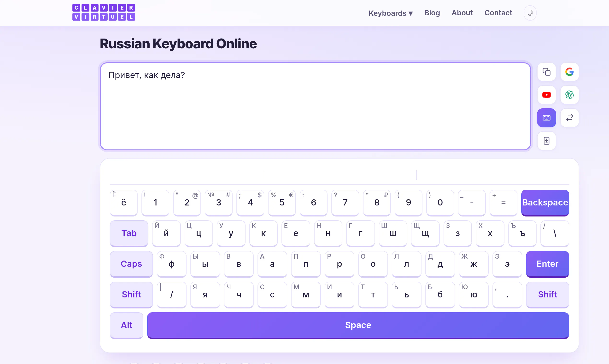Click the download text file icon
The width and height of the screenshot is (609, 364).
coord(546,141)
